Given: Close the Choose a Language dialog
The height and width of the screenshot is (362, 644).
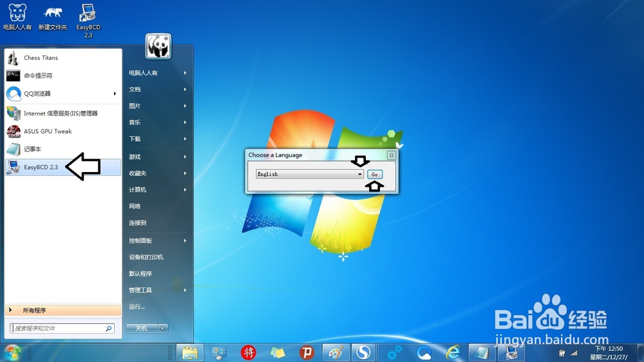Looking at the screenshot, I should point(392,155).
